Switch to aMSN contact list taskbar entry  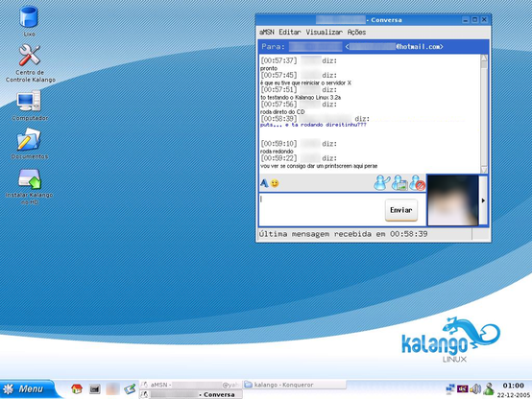[x=191, y=385]
